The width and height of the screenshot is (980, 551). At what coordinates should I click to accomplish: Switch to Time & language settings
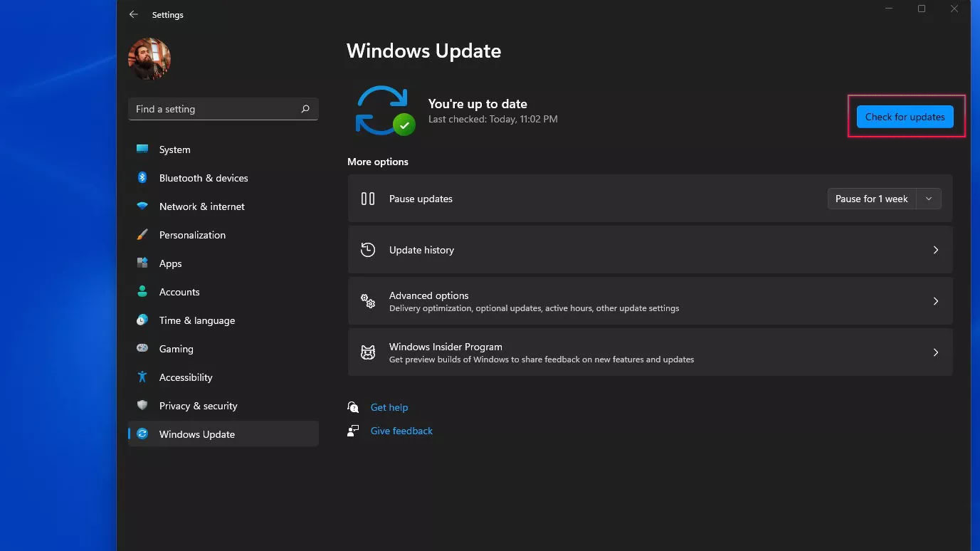click(x=196, y=320)
